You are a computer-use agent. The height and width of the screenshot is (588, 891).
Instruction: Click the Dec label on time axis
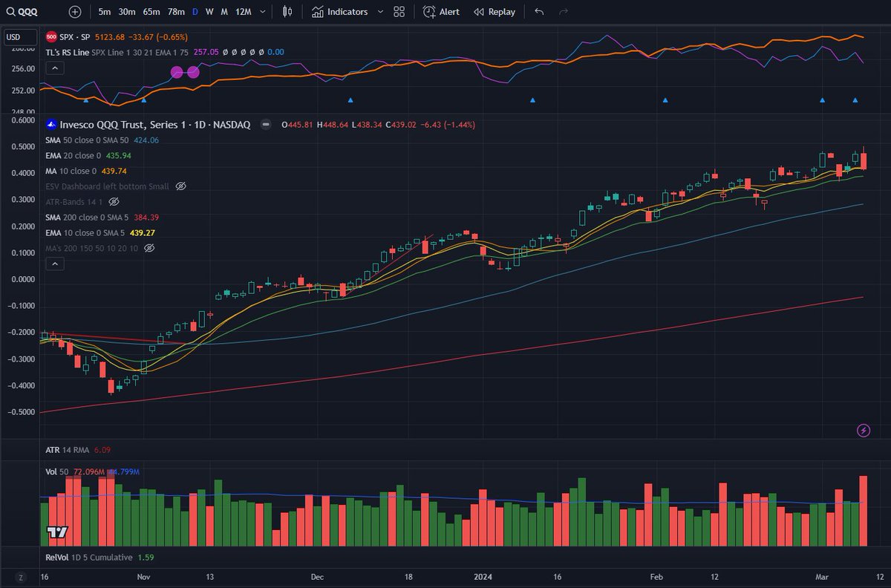[318, 577]
